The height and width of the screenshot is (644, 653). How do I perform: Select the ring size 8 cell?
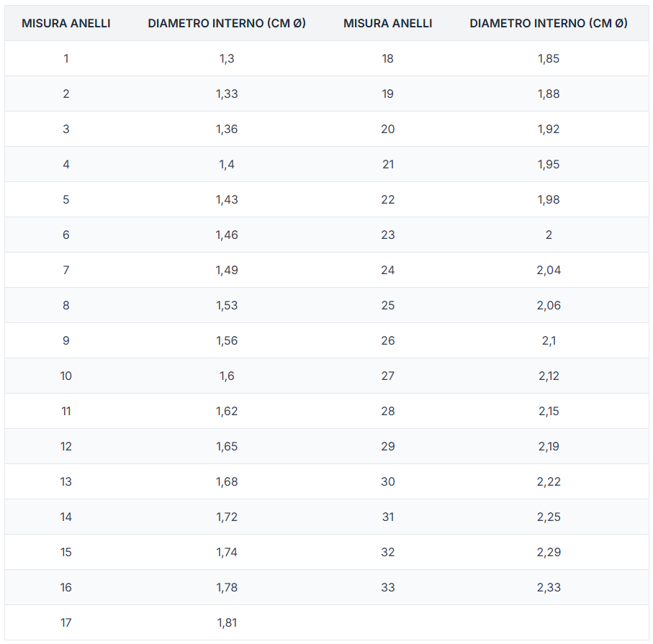pos(66,305)
